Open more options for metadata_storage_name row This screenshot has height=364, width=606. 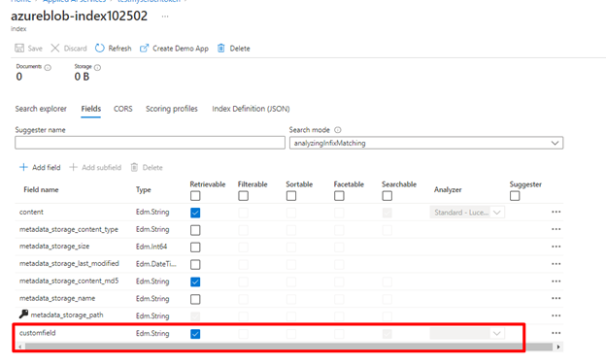point(556,298)
